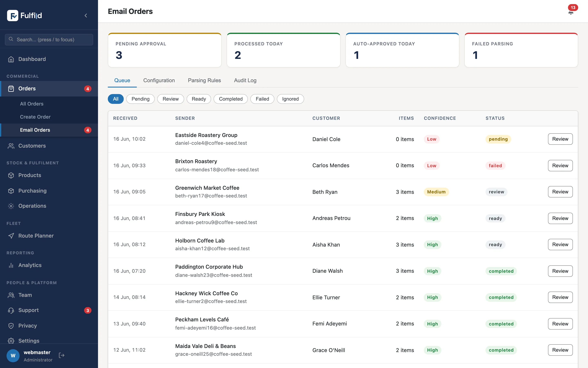The height and width of the screenshot is (368, 588).
Task: Click customer name Carlos Mendes
Action: [331, 166]
